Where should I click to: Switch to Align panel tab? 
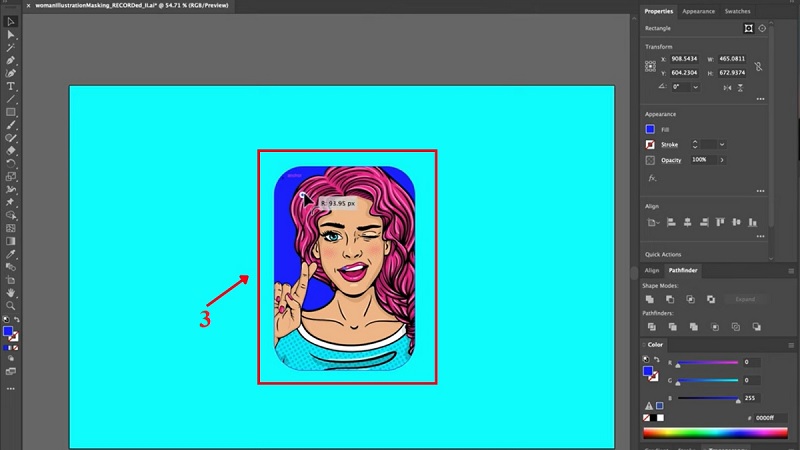point(652,270)
